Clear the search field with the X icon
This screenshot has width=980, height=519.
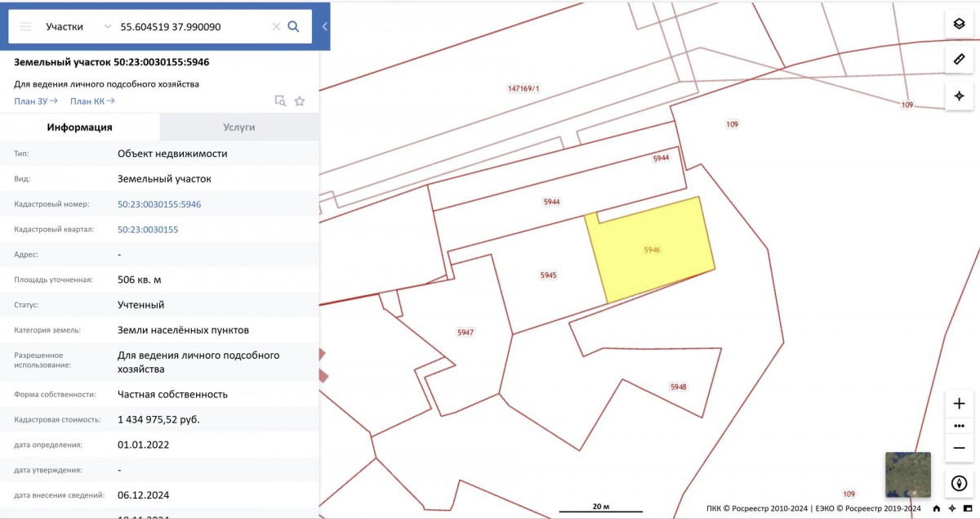[x=276, y=26]
